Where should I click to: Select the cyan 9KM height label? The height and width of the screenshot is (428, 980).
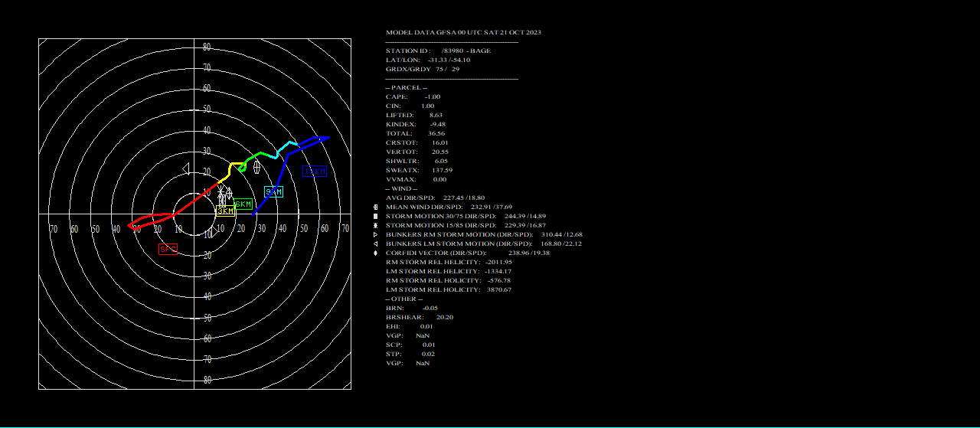tap(273, 191)
